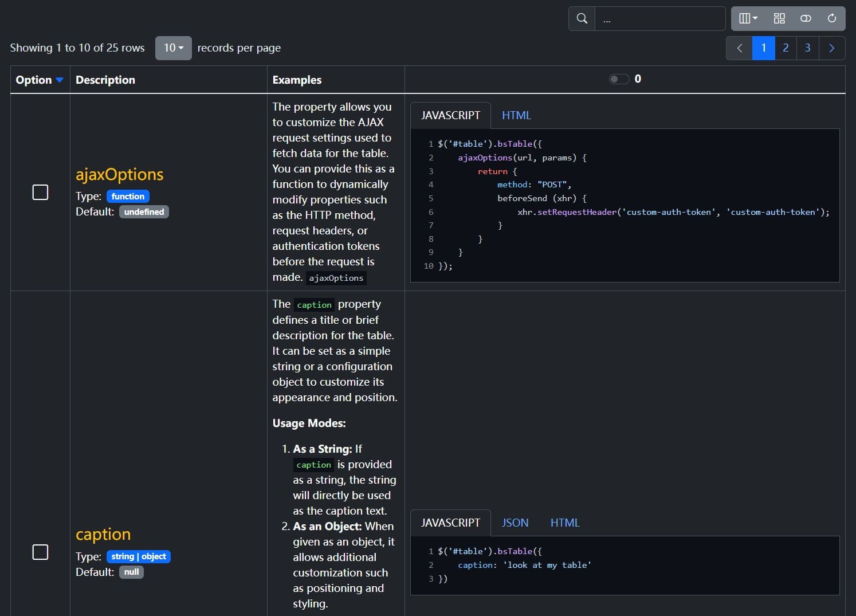Open the records per page dropdown
The image size is (856, 616).
point(173,48)
